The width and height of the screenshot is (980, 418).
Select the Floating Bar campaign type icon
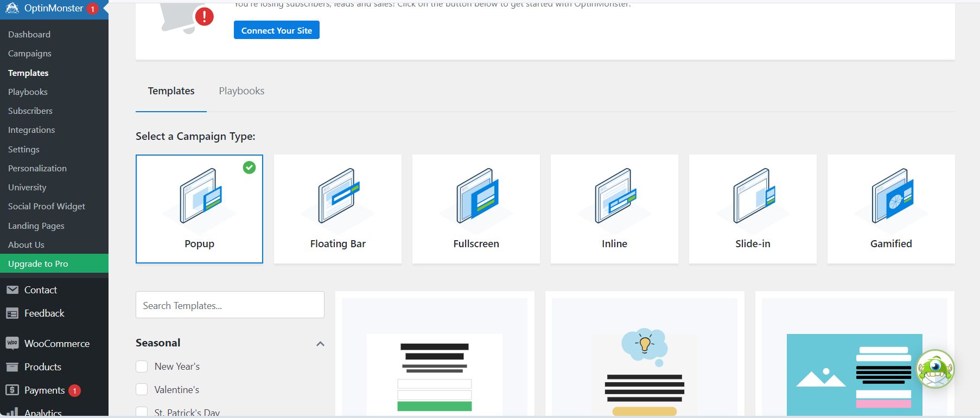[x=338, y=196]
